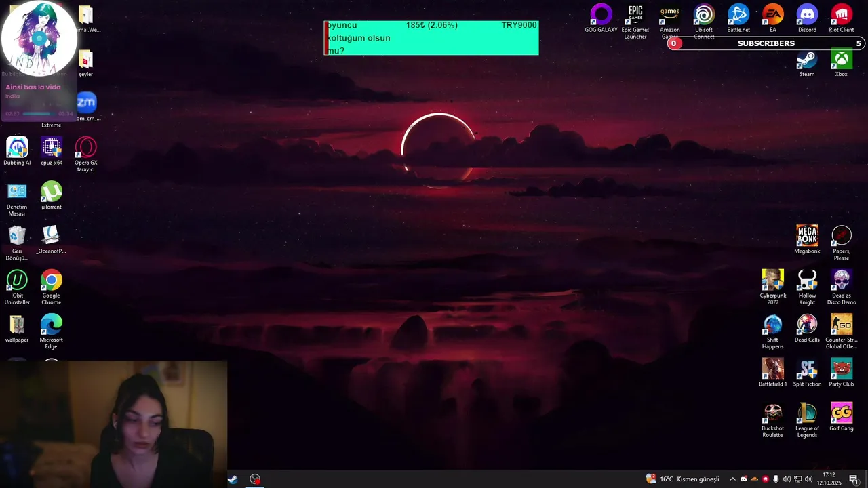Open the µTorrent desktop icon
868x488 pixels.
pyautogui.click(x=52, y=195)
